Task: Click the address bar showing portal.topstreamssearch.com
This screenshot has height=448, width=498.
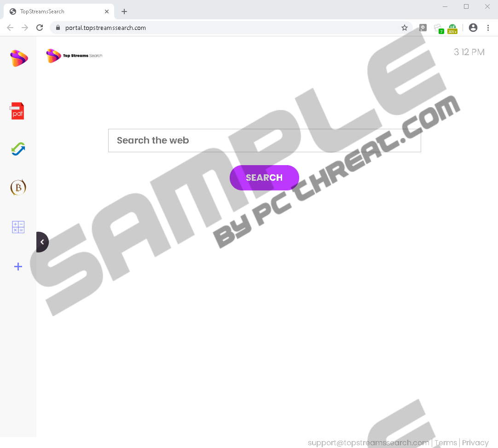Action: point(227,28)
